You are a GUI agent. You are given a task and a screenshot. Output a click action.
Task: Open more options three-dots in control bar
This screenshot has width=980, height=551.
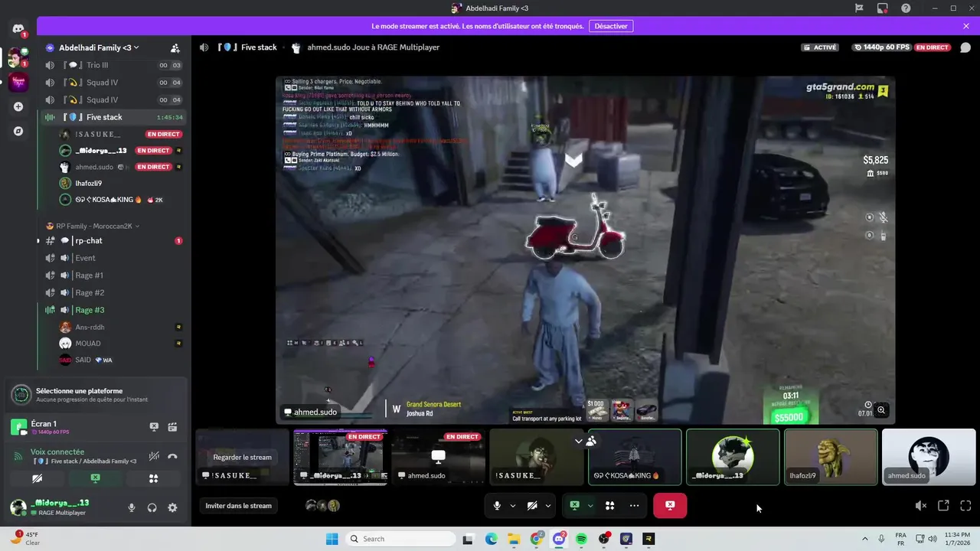tap(634, 506)
